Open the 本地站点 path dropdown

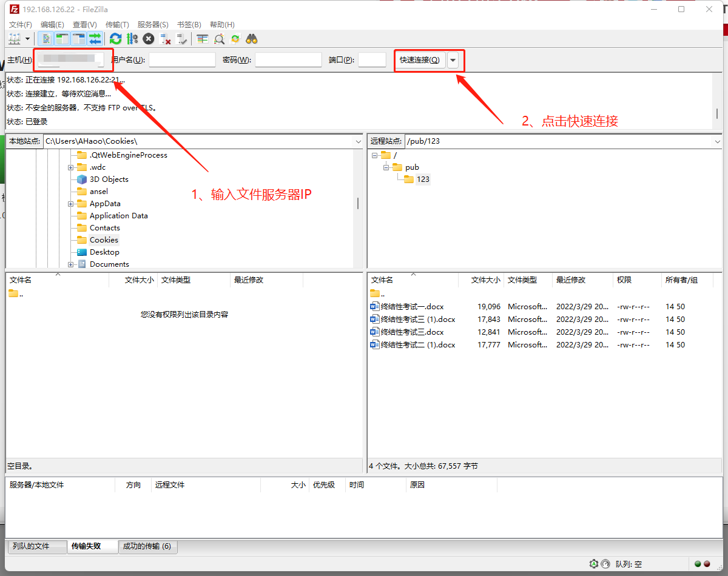pyautogui.click(x=357, y=141)
